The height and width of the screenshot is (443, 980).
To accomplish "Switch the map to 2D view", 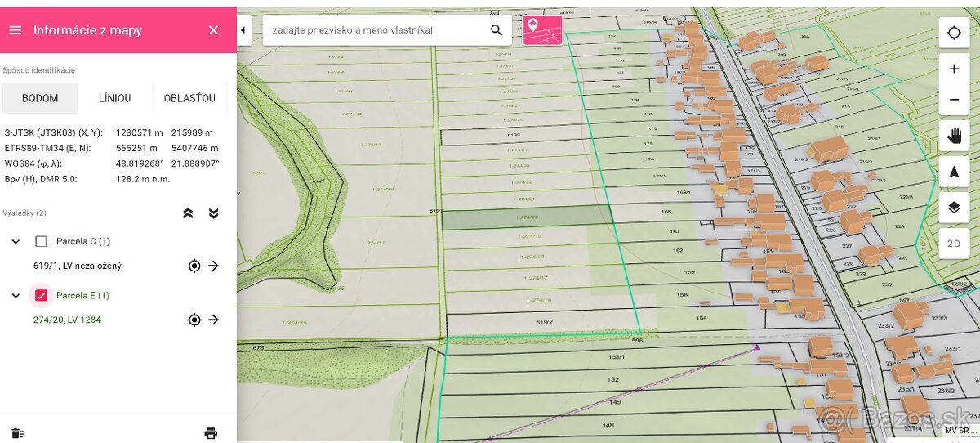I will tap(954, 244).
